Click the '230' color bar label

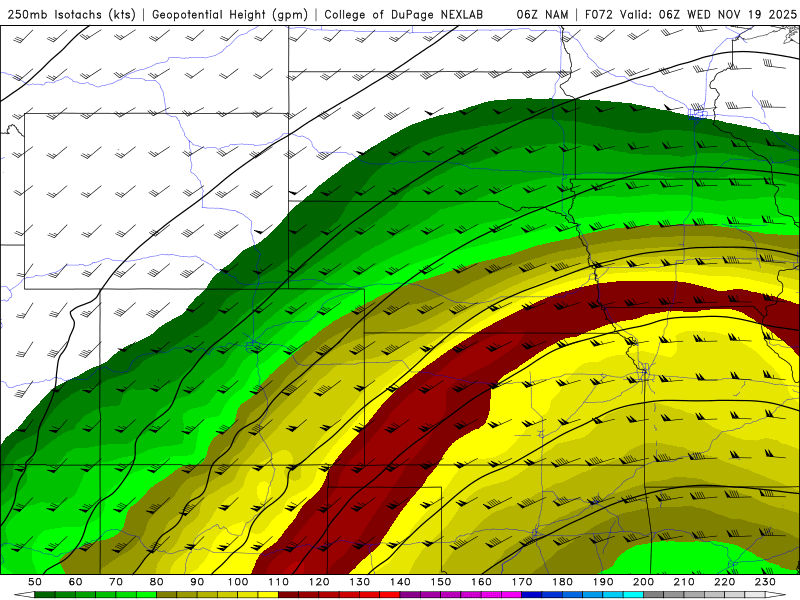(765, 582)
